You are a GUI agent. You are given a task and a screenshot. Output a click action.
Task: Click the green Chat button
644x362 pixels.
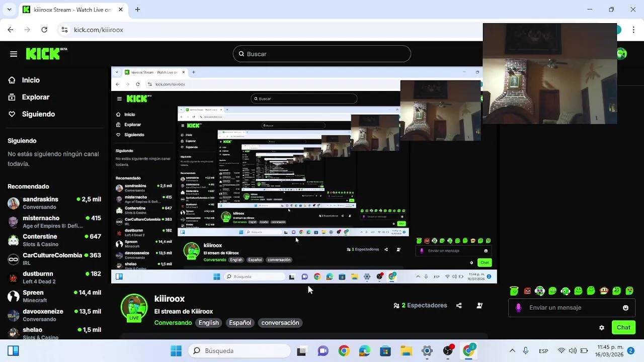coord(623,327)
